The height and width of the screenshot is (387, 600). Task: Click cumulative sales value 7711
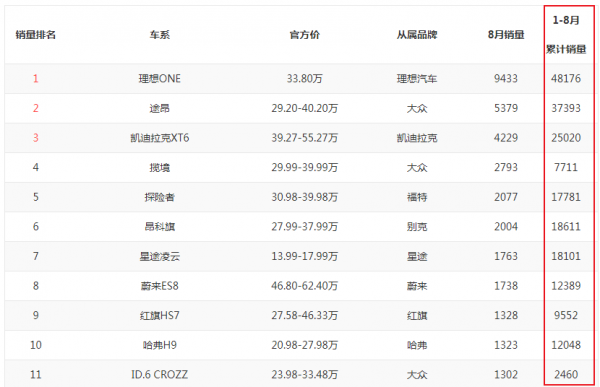point(566,167)
